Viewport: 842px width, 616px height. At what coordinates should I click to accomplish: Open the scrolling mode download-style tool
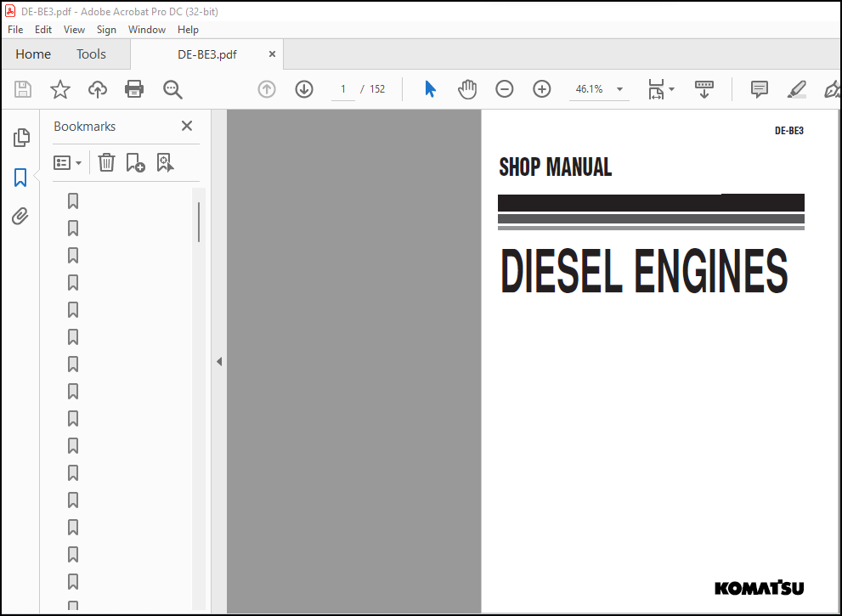[704, 89]
